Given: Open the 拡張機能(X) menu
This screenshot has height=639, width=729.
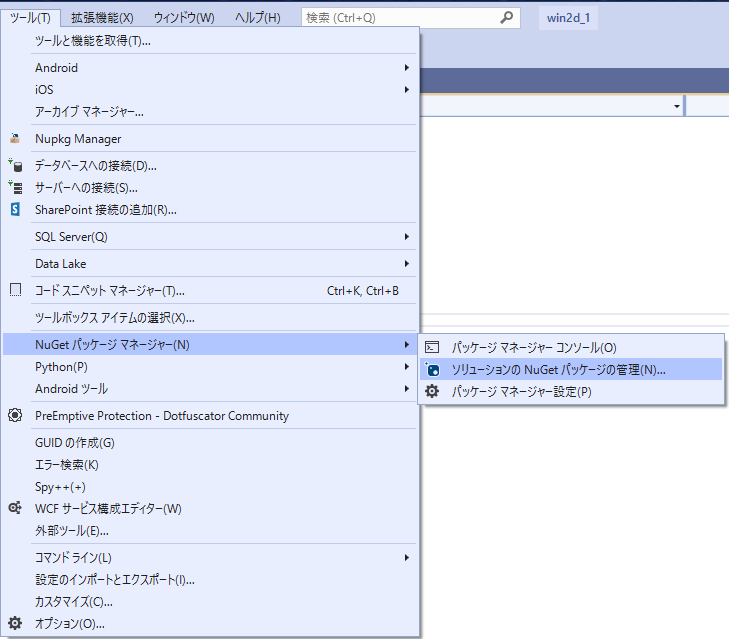Looking at the screenshot, I should [x=102, y=18].
